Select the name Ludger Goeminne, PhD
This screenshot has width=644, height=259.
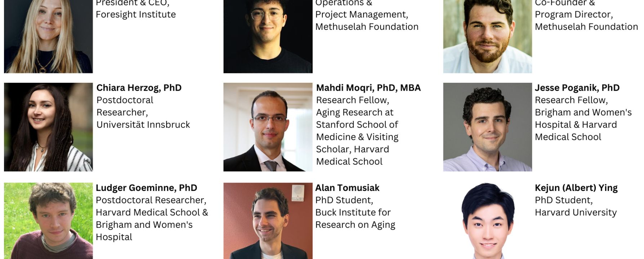[x=146, y=188]
